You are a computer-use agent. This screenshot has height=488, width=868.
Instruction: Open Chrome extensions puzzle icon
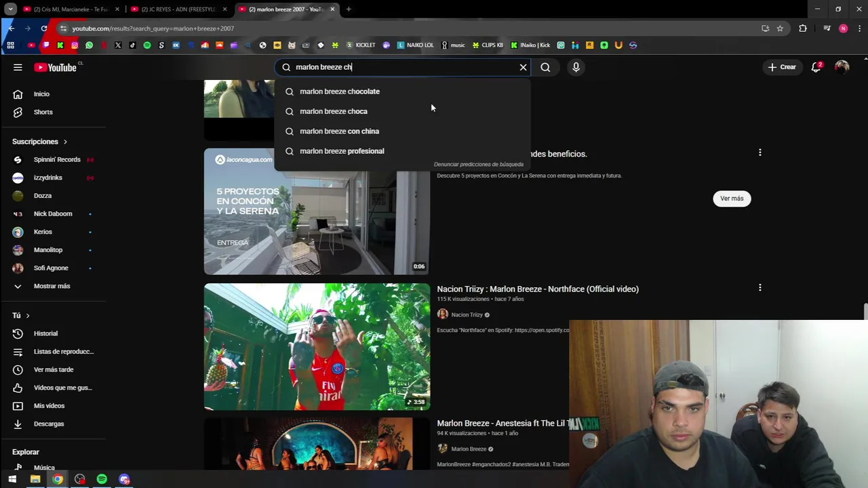803,28
